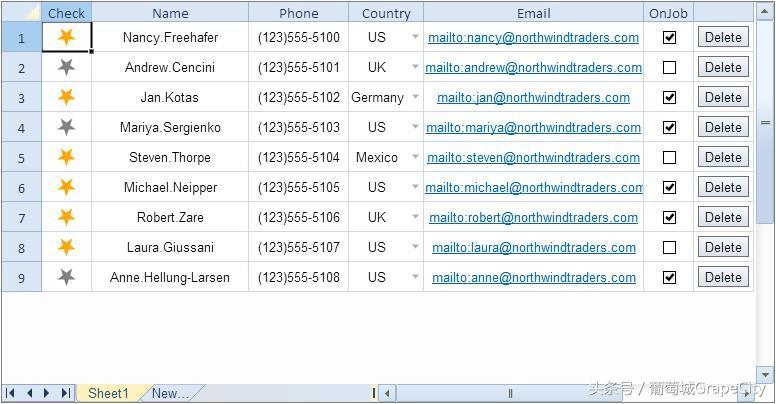Image resolution: width=776 pixels, height=404 pixels.
Task: Click the gold star in Nancy.Freehafer's row
Action: tap(66, 37)
